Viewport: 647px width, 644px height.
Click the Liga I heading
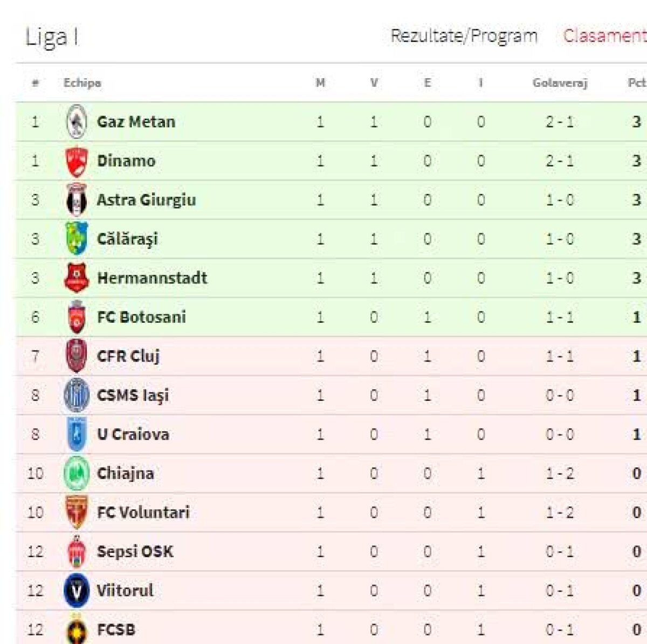tap(52, 37)
